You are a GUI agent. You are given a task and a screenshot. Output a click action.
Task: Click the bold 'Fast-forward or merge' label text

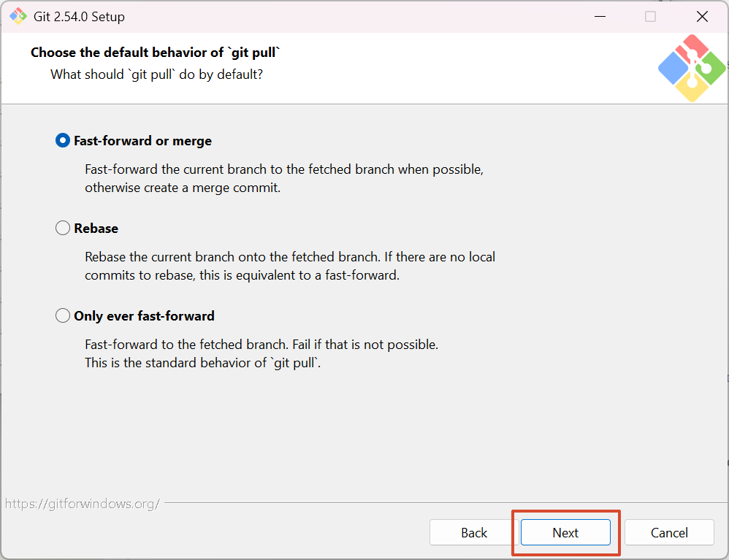click(142, 141)
